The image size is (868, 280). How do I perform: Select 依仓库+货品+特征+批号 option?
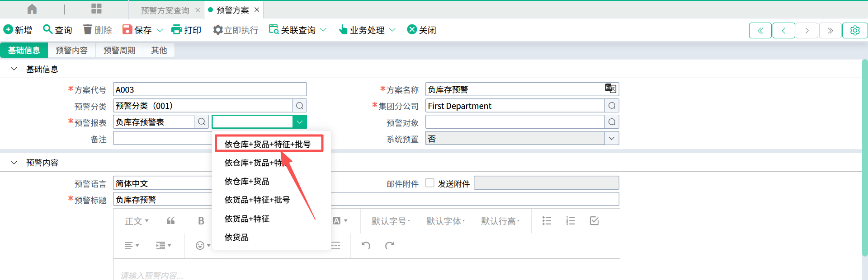pos(268,144)
